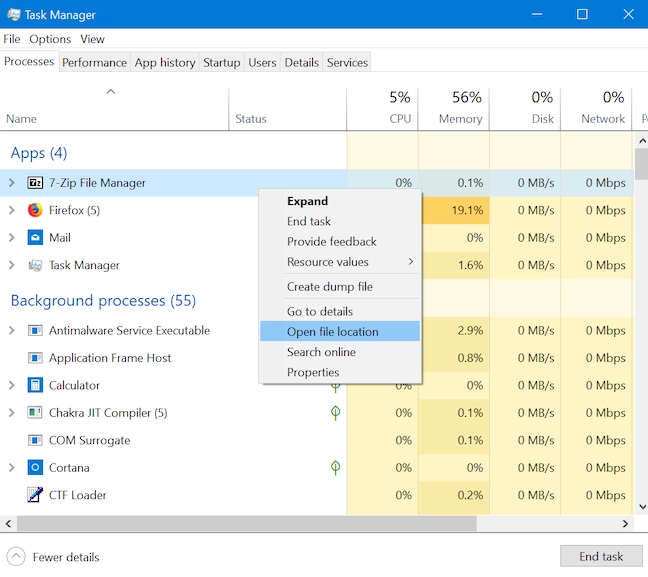Expand the Cortana process group
This screenshot has width=648, height=577.
12,467
